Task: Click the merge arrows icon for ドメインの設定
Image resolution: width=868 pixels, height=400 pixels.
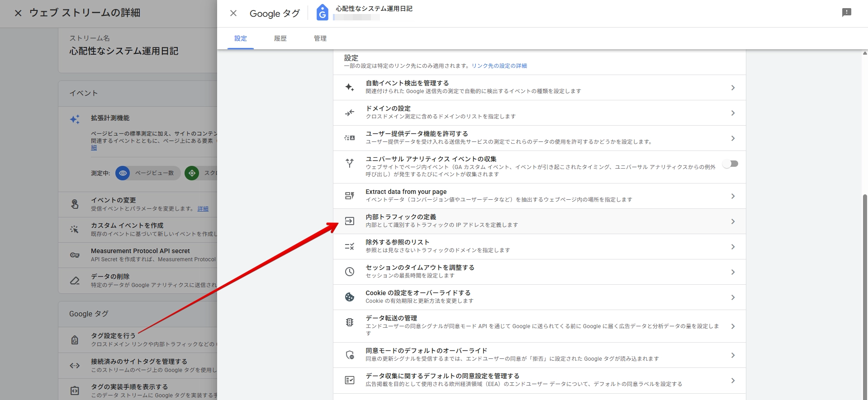Action: click(350, 113)
